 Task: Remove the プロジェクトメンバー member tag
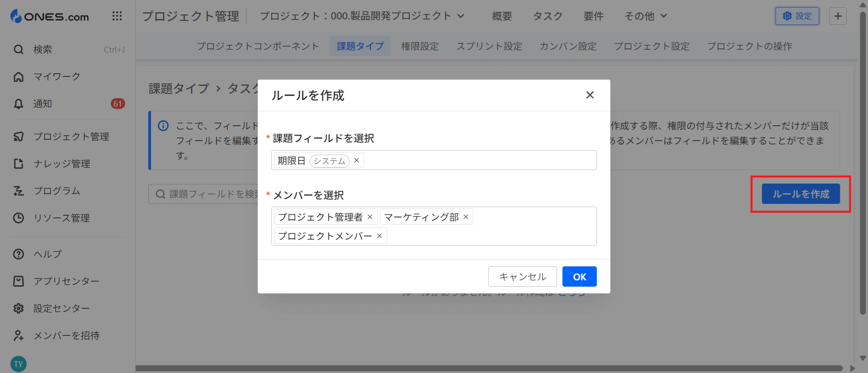coord(379,236)
